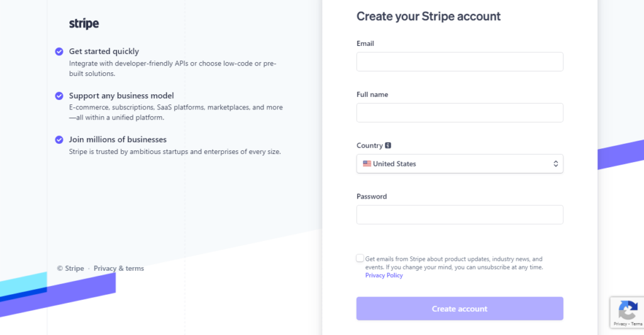Open the Privacy & terms footer link
The height and width of the screenshot is (335, 644).
[x=119, y=268]
